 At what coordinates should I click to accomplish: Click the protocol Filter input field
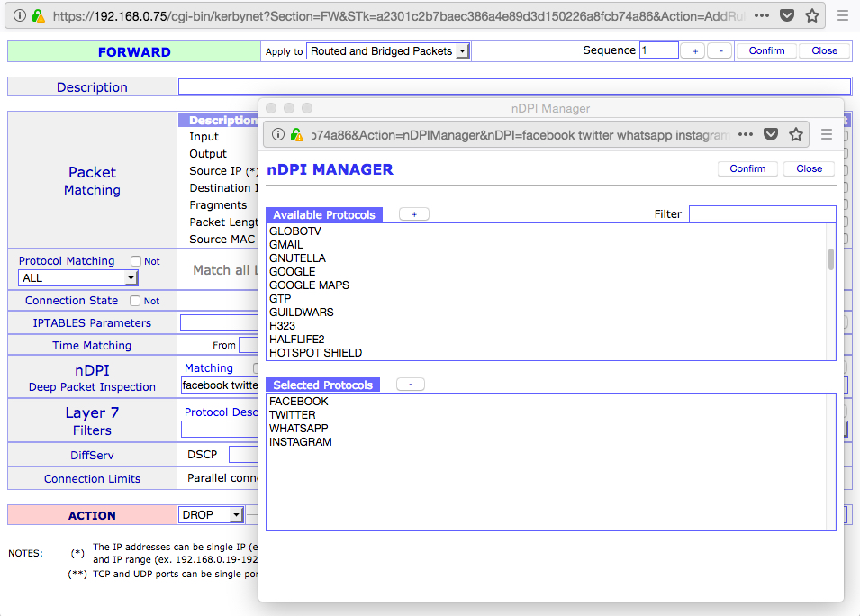click(762, 214)
